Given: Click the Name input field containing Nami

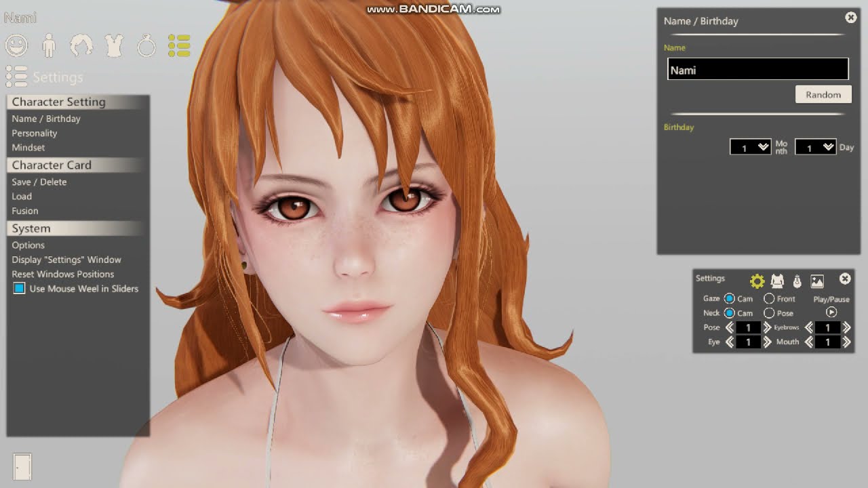Looking at the screenshot, I should (758, 69).
